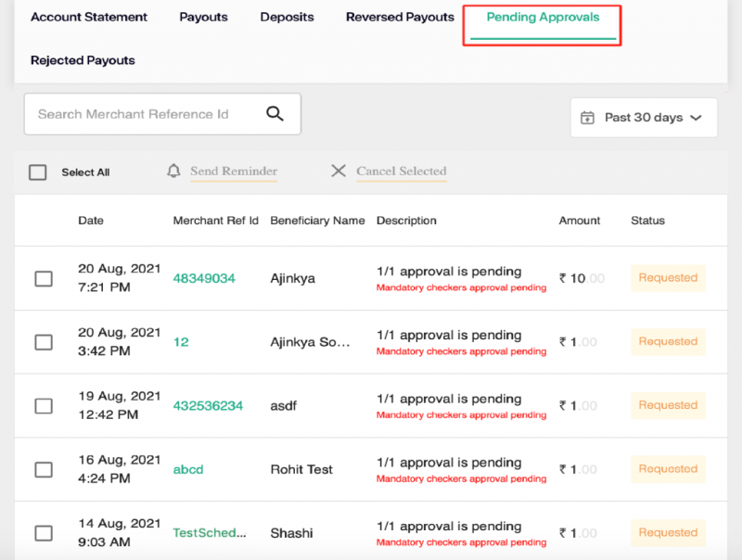742x560 pixels.
Task: Click Requested status badge for Ajinkya So…
Action: [668, 341]
